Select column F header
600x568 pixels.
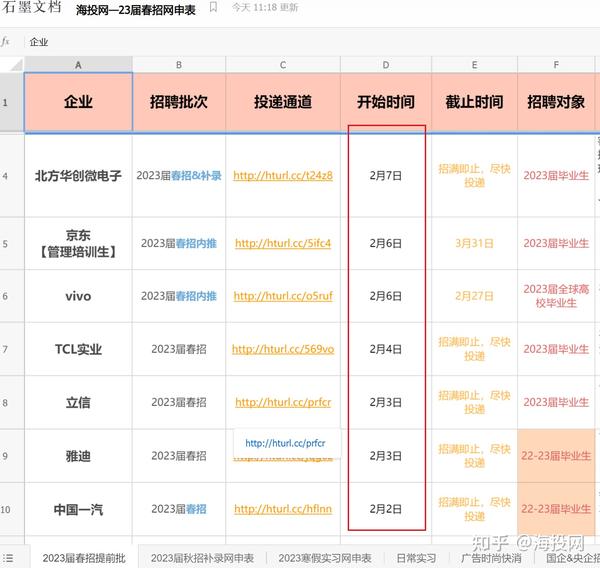(556, 65)
